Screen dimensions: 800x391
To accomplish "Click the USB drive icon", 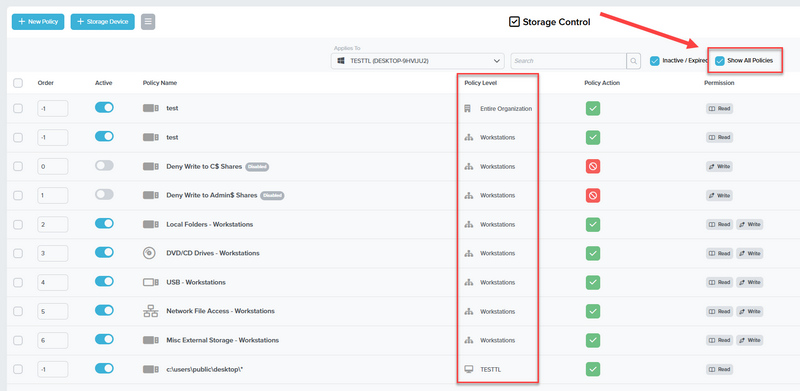I will (151, 282).
